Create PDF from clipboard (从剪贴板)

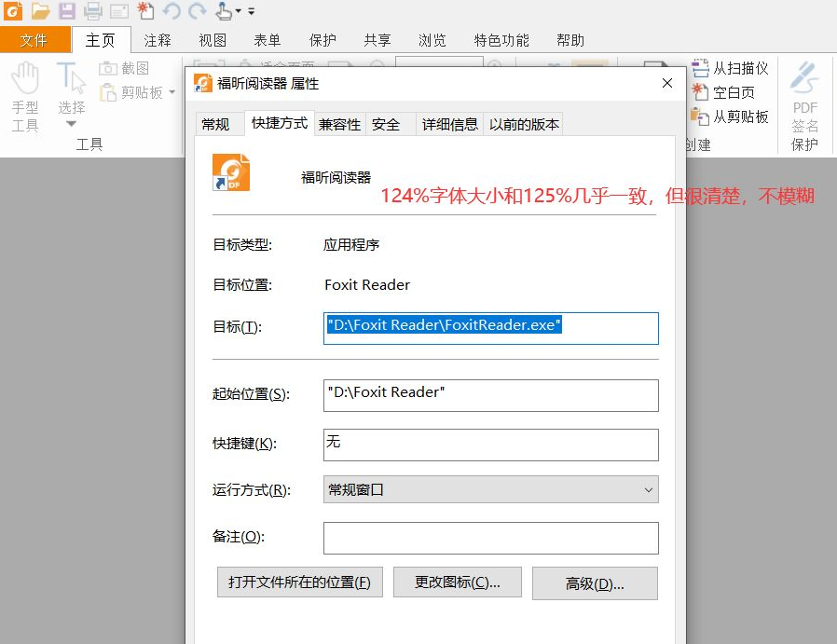(736, 116)
